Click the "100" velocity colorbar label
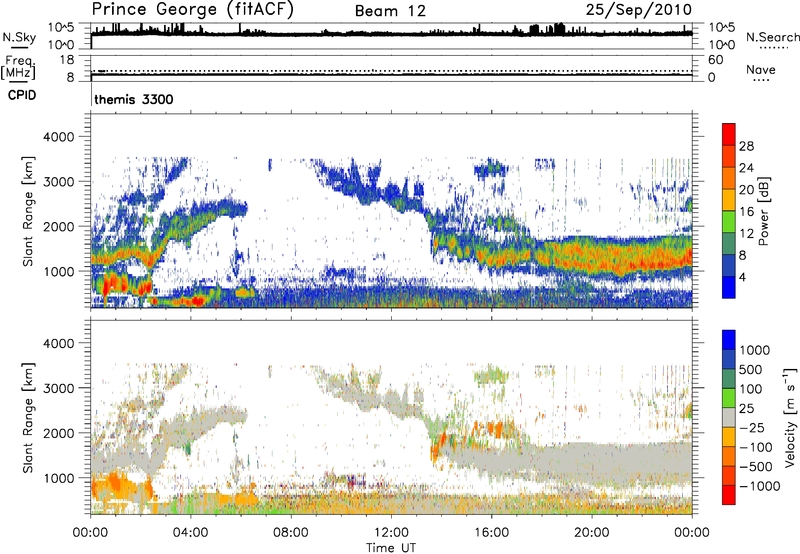 751,389
